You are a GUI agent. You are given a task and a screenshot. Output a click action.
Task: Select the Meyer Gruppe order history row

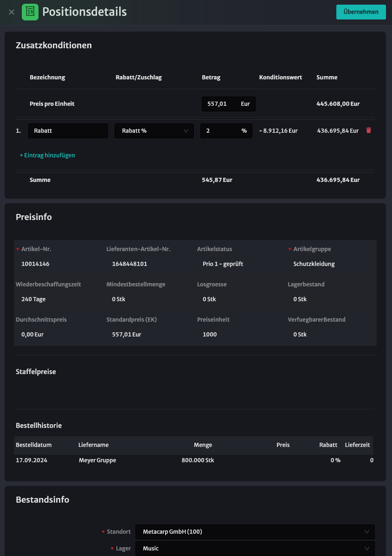(x=194, y=460)
